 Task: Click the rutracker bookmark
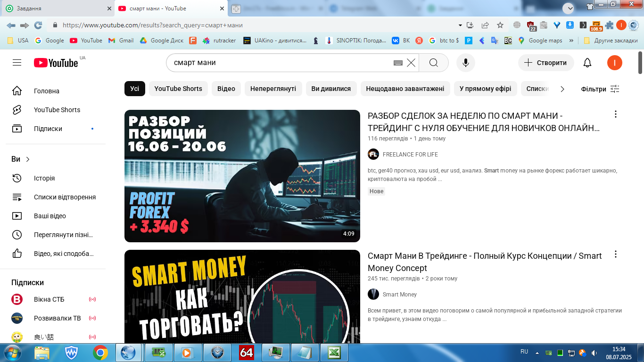coord(219,41)
